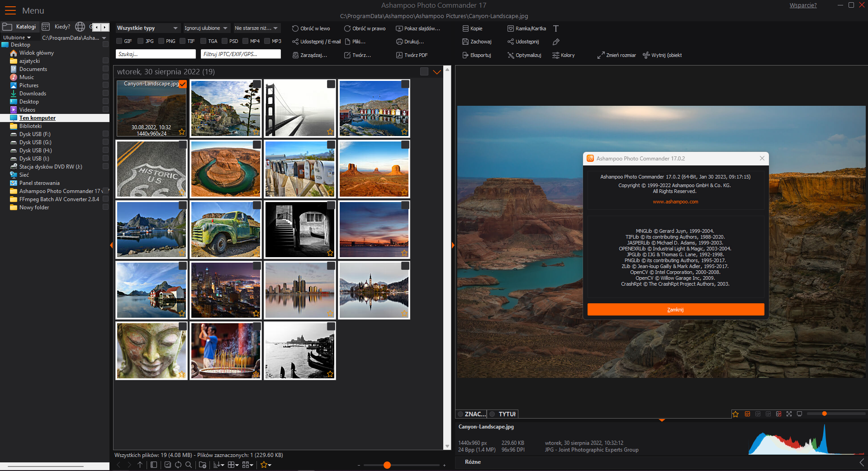This screenshot has width=868, height=471.
Task: Select the TYTUŁ tab
Action: pos(503,414)
